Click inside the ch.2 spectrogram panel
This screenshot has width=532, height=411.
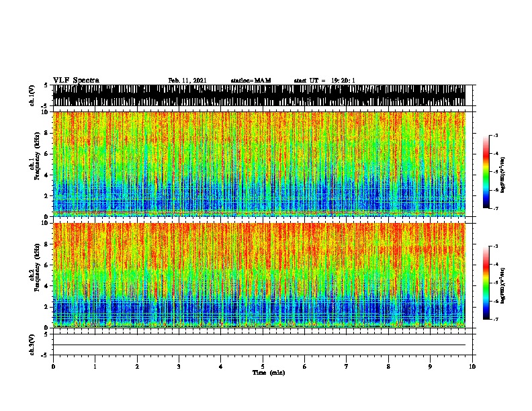(x=259, y=275)
